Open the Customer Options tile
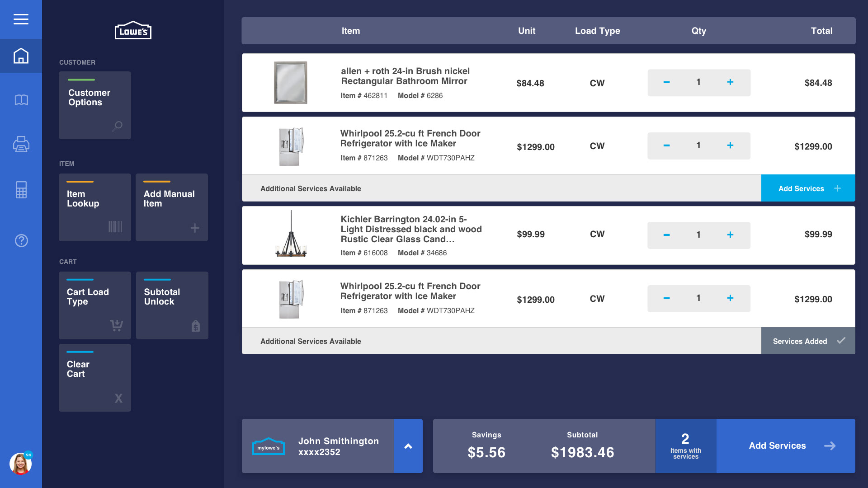The height and width of the screenshot is (488, 868). pos(95,105)
